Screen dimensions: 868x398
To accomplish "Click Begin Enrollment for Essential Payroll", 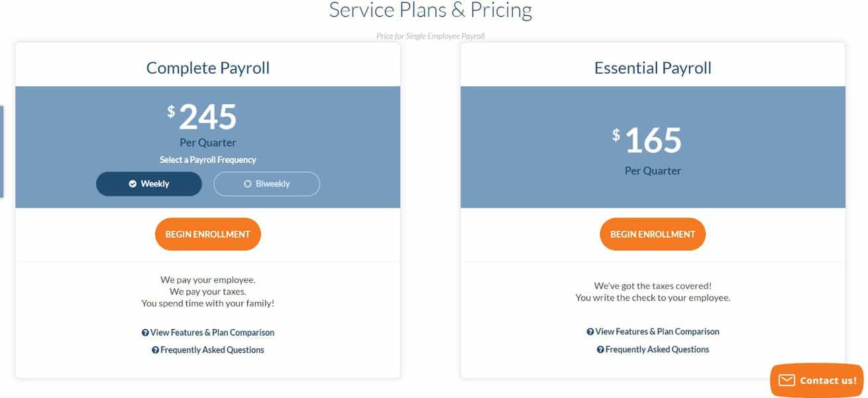I will tap(653, 233).
